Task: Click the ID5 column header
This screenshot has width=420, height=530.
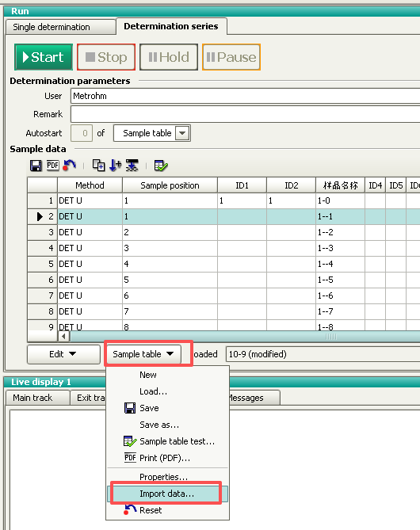Action: (396, 185)
